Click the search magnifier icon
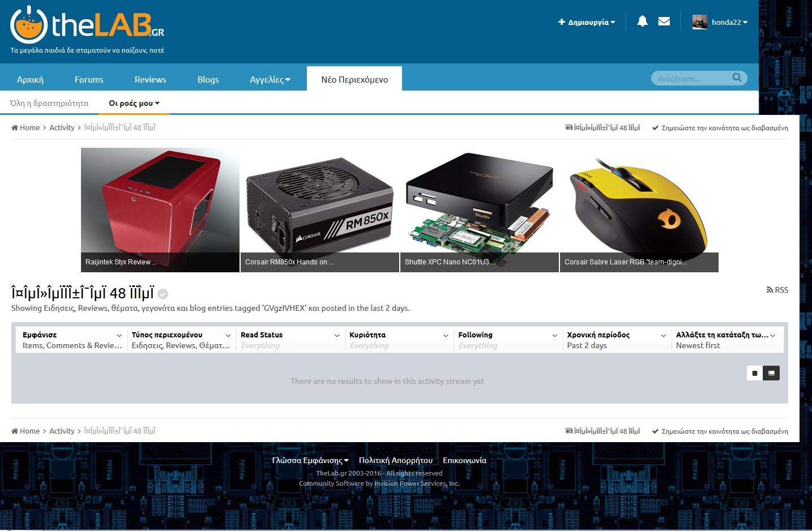Viewport: 812px width, 531px height. coord(737,78)
